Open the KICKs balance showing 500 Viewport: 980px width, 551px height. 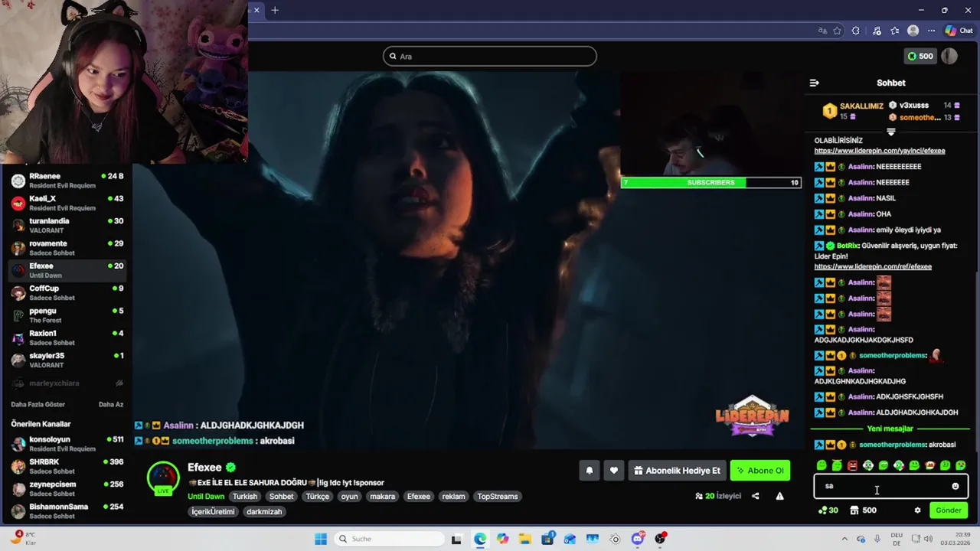(x=920, y=56)
